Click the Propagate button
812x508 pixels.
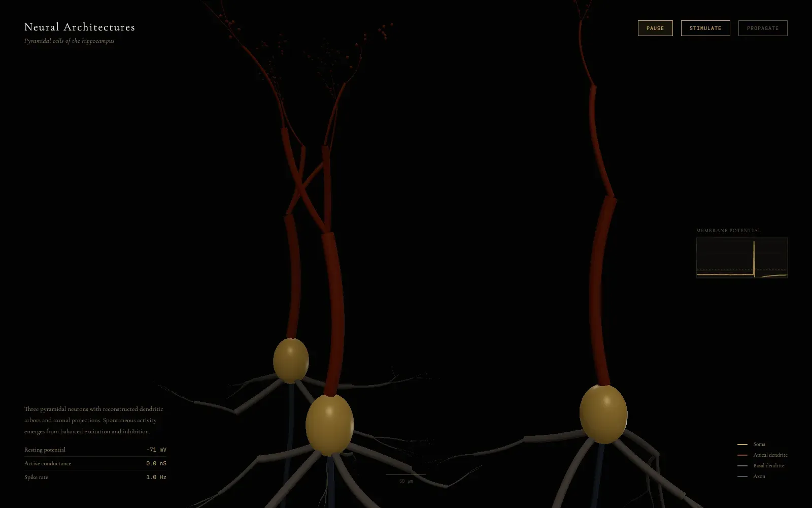[763, 28]
